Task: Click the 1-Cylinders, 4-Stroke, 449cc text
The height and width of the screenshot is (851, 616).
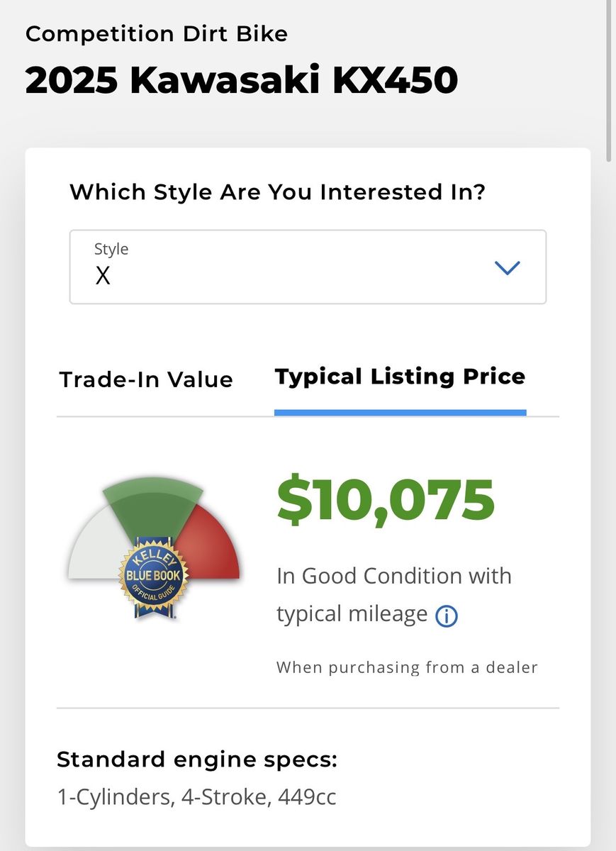Action: coord(196,797)
